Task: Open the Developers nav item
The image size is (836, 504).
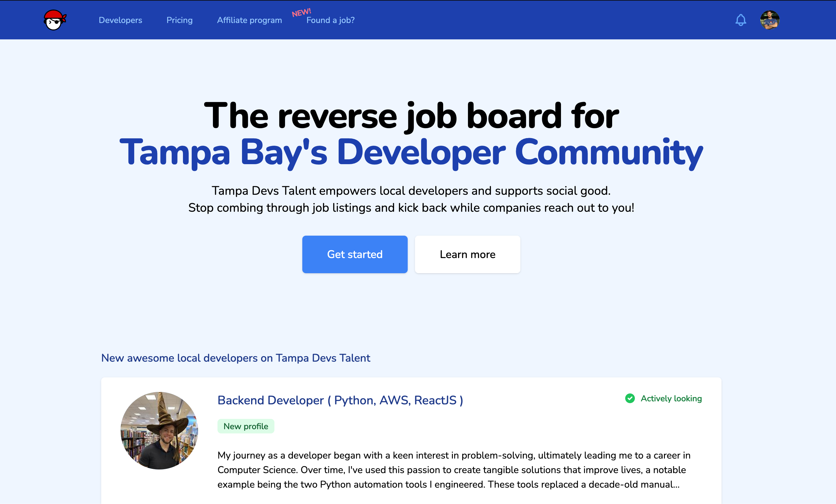Action: [121, 20]
